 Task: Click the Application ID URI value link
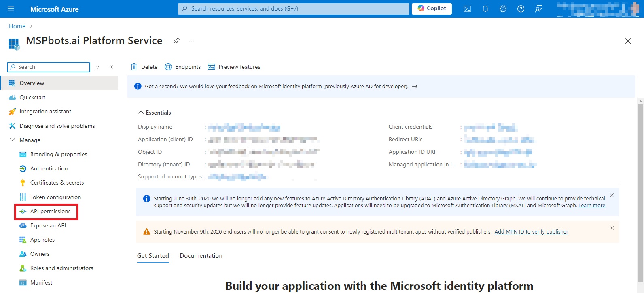(498, 152)
